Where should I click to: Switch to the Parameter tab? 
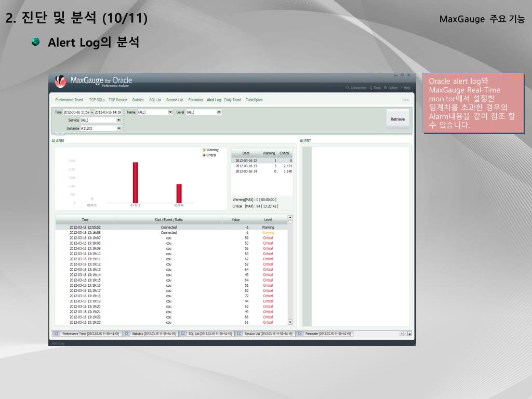pos(195,100)
